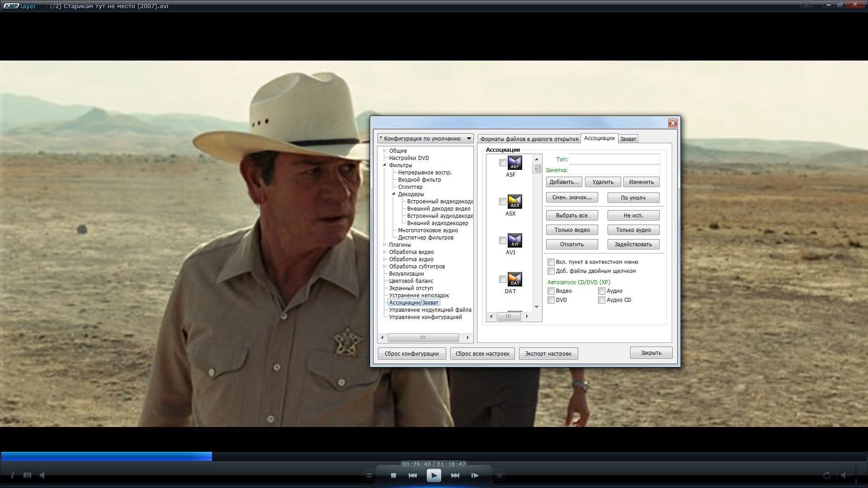The width and height of the screenshot is (868, 488).
Task: Mute with the volume speaker icon at right
Action: pyautogui.click(x=844, y=475)
